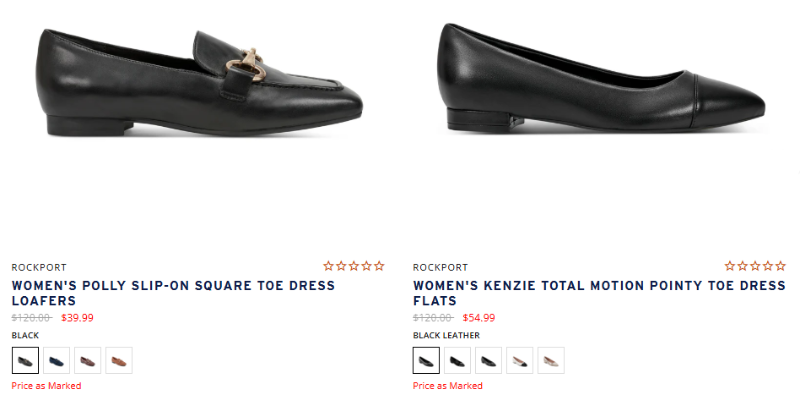800x395 pixels.
Task: Click Price as Marked under Polly loafers
Action: click(x=46, y=386)
